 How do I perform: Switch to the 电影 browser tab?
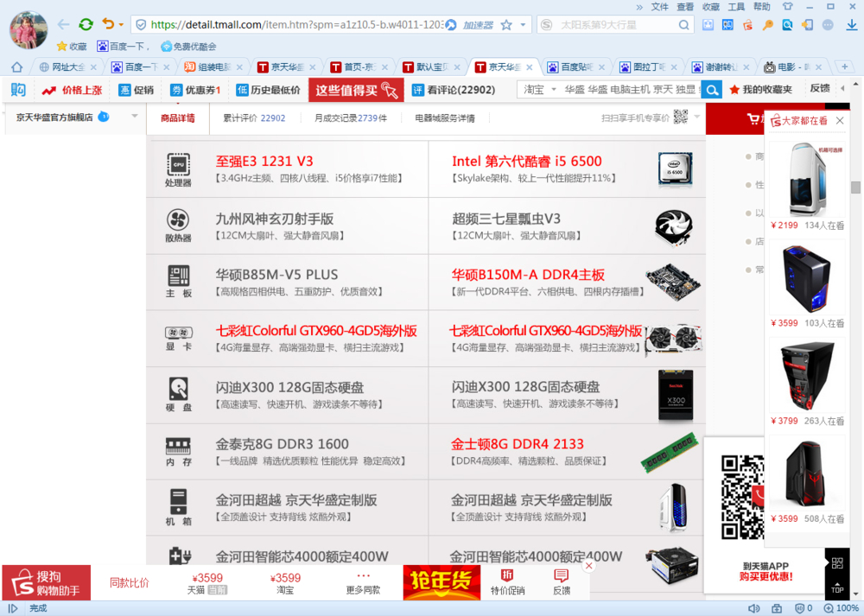(x=793, y=67)
